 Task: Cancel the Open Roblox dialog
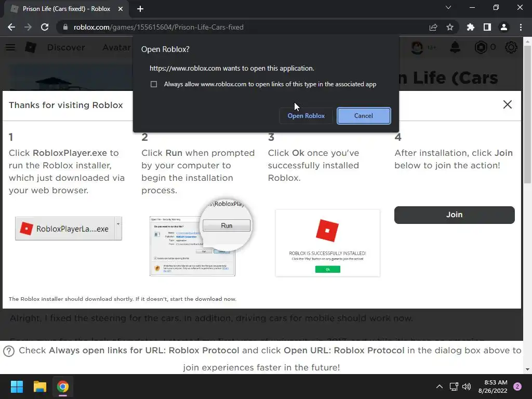tap(364, 116)
